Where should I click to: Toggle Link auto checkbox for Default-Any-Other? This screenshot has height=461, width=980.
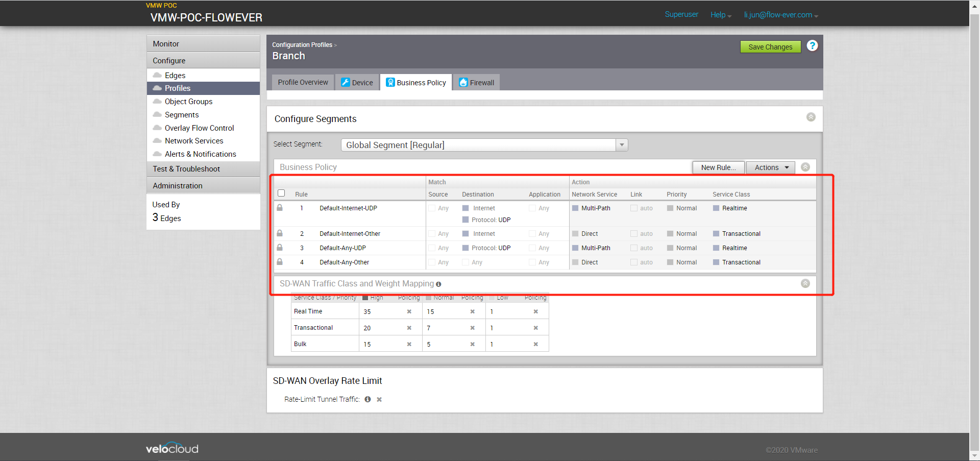point(634,262)
